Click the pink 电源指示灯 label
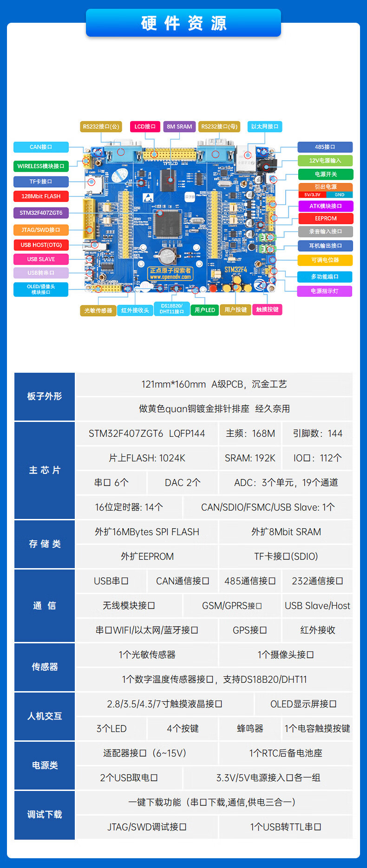 (325, 291)
